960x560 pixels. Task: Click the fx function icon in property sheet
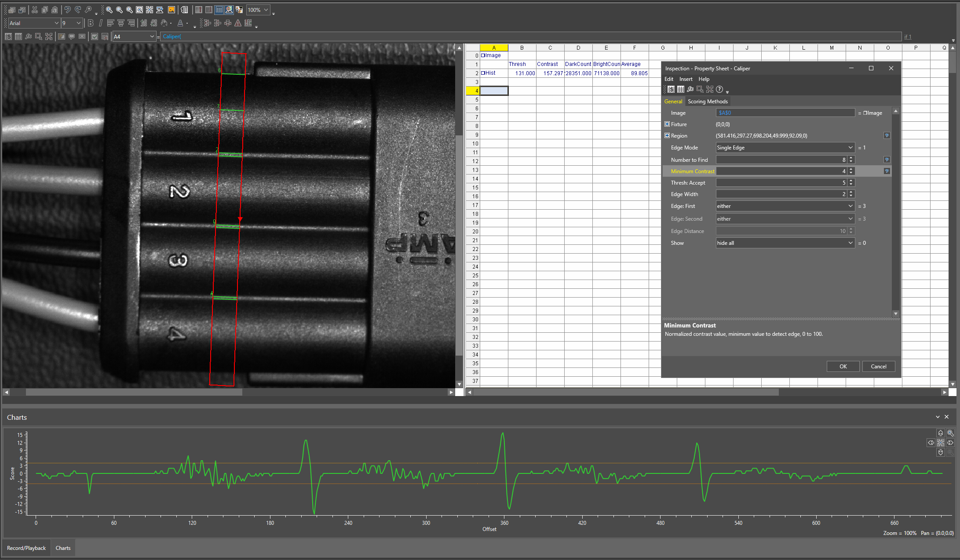click(x=690, y=89)
